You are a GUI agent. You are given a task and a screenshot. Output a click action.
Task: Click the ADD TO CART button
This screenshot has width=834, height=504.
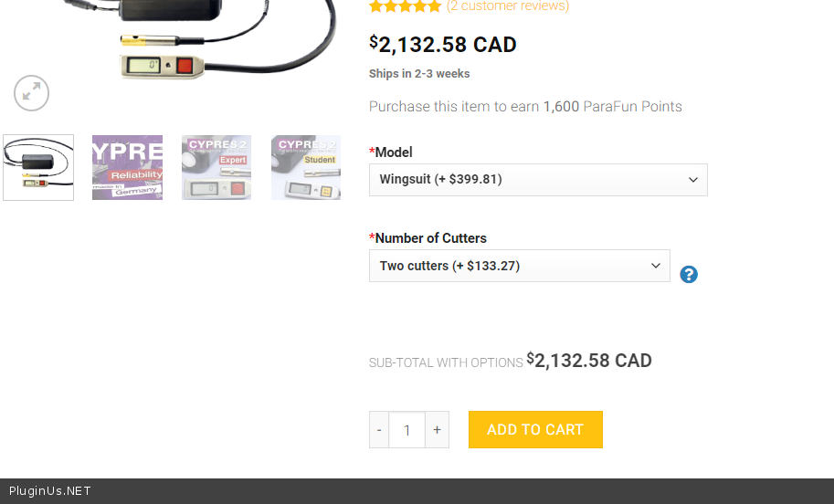click(535, 429)
